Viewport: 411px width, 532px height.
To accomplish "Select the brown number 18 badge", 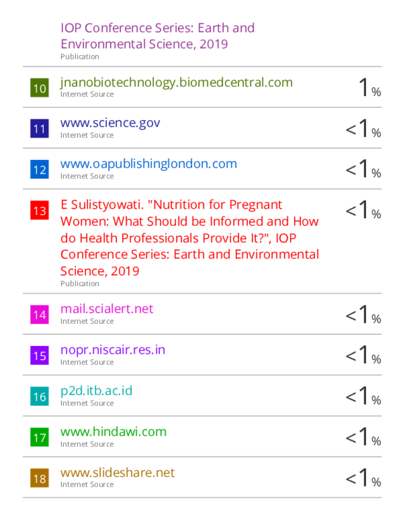I will (39, 478).
